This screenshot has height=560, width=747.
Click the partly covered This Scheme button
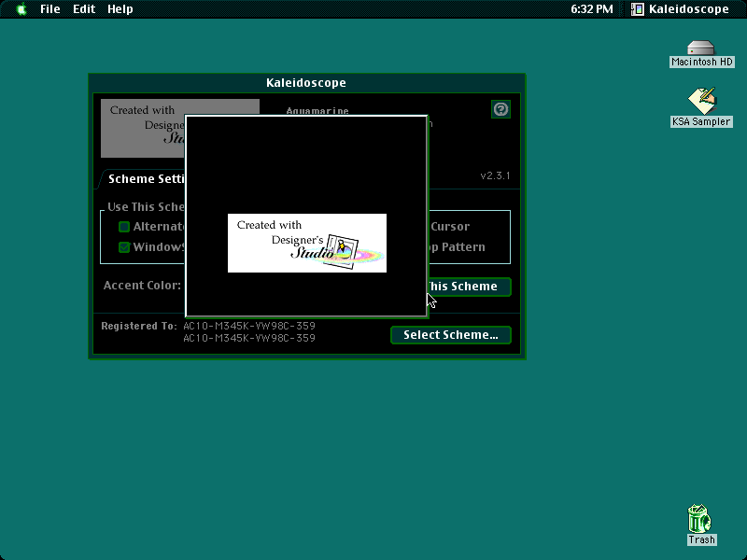point(470,287)
